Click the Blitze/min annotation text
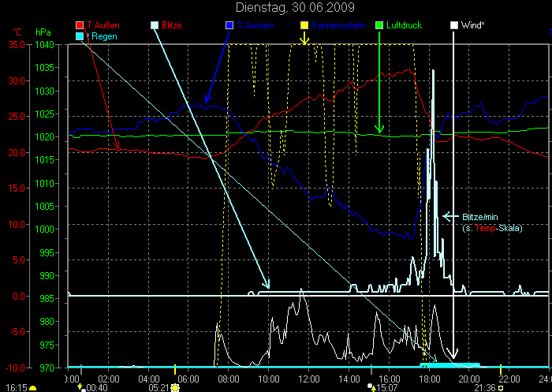This screenshot has height=392, width=552. pyautogui.click(x=481, y=216)
